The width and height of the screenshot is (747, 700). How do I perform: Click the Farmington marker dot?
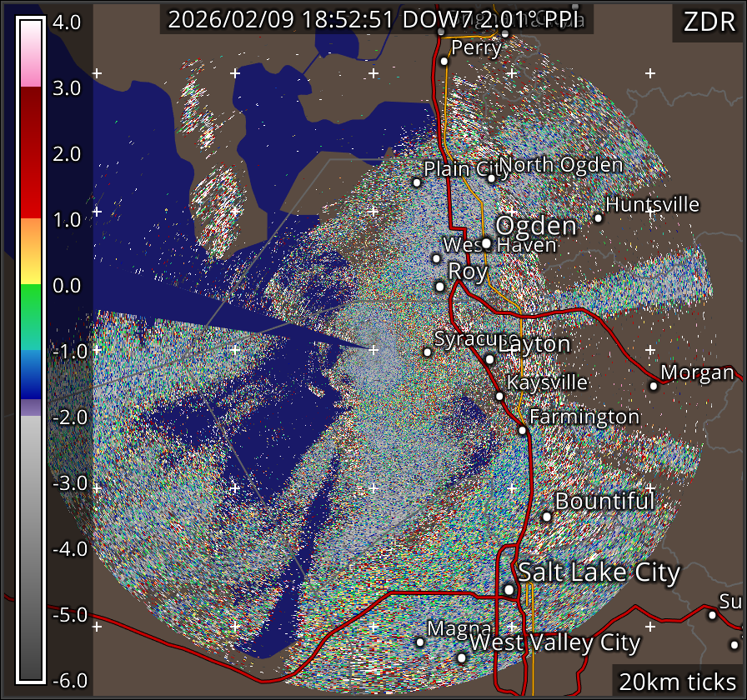[x=523, y=431]
